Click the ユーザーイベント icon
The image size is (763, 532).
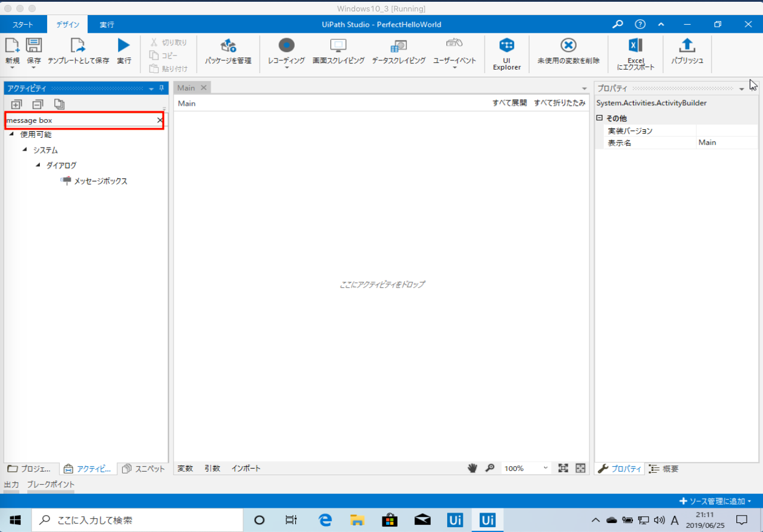tap(454, 44)
